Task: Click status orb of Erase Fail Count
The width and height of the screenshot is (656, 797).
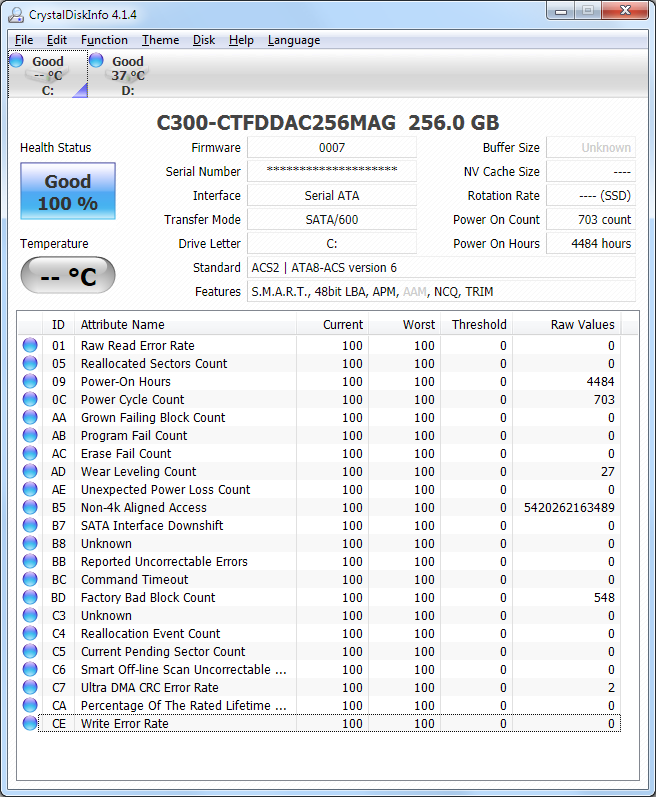Action: coord(30,453)
